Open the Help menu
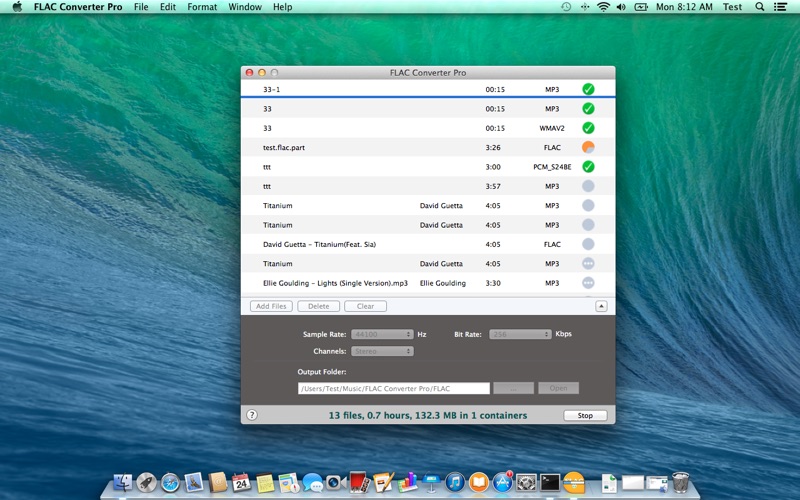Viewport: 800px width, 500px height. click(282, 7)
